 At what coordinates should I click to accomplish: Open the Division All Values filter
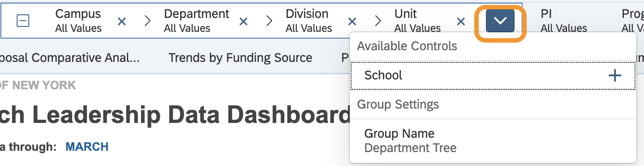tap(309, 21)
